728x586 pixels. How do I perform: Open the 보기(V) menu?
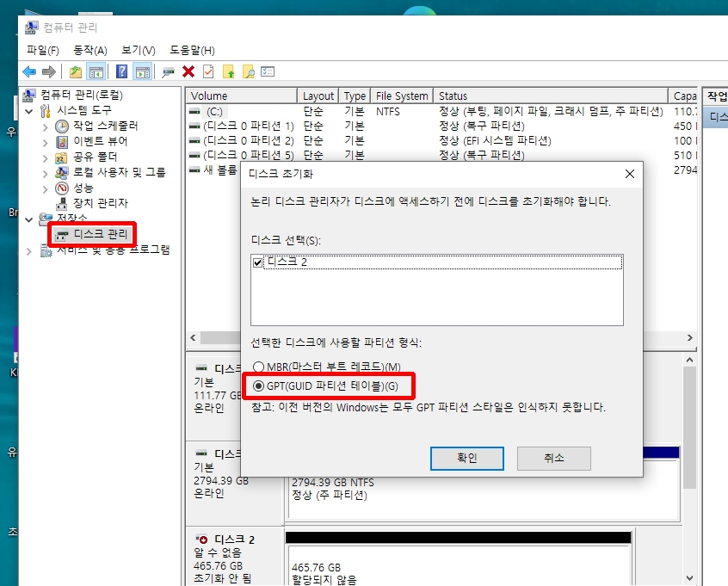(x=139, y=50)
